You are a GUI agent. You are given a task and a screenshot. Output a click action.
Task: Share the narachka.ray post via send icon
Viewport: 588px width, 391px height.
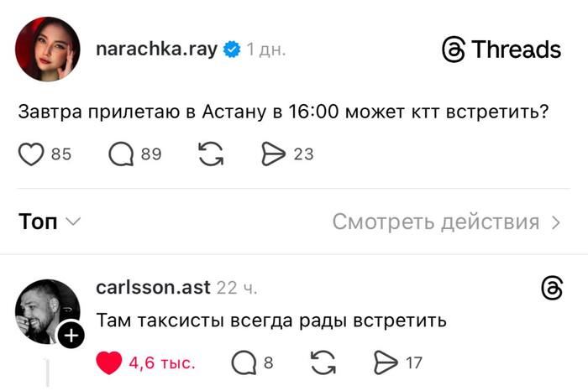[x=275, y=154]
